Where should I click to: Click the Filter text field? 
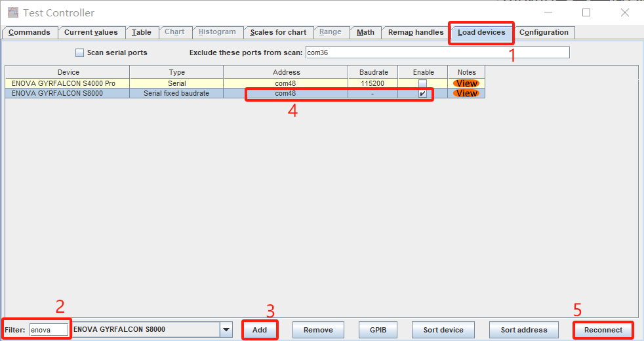tap(49, 330)
